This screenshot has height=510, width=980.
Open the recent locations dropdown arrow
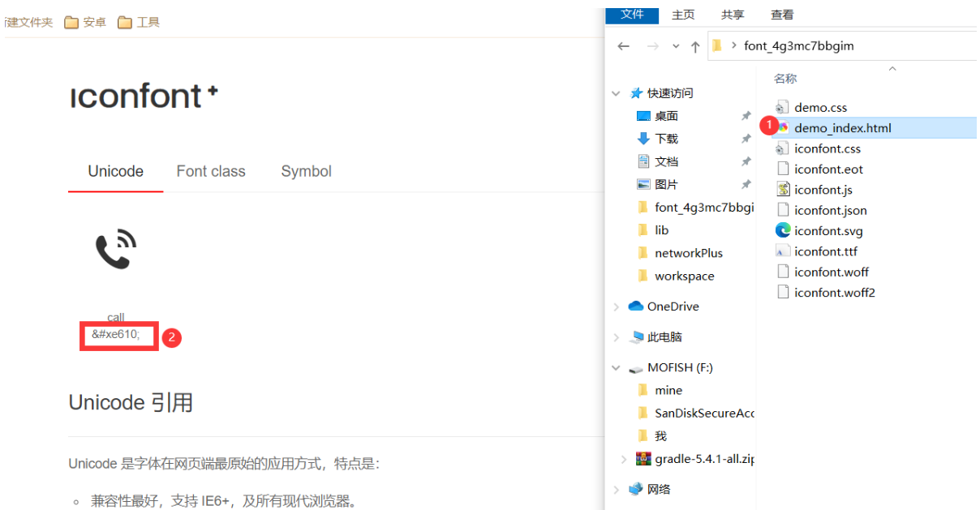[x=675, y=46]
